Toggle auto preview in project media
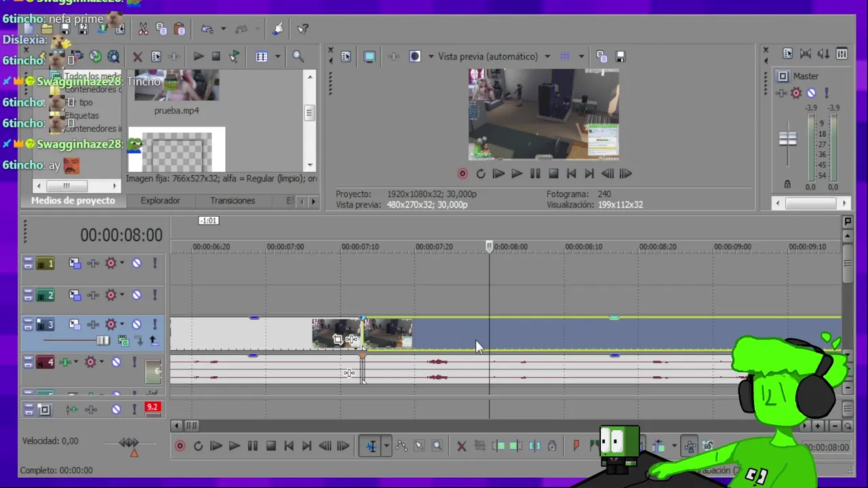 coord(234,57)
